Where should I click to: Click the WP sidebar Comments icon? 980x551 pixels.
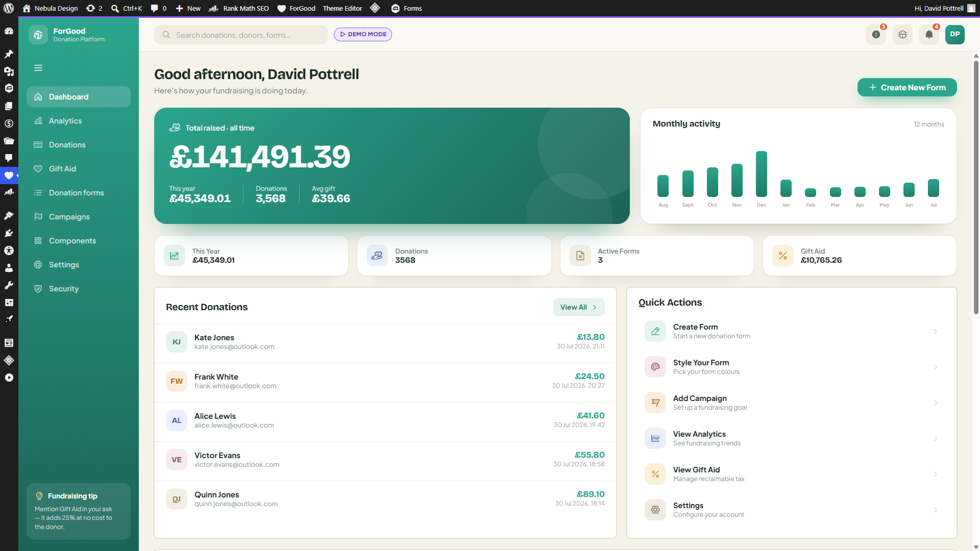tap(9, 158)
